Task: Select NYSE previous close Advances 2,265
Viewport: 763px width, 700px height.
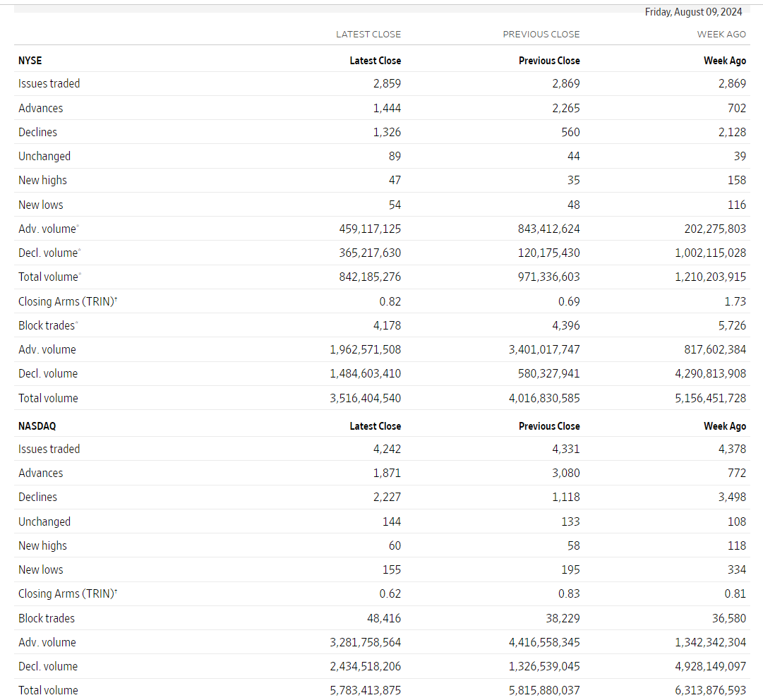Action: pos(566,108)
